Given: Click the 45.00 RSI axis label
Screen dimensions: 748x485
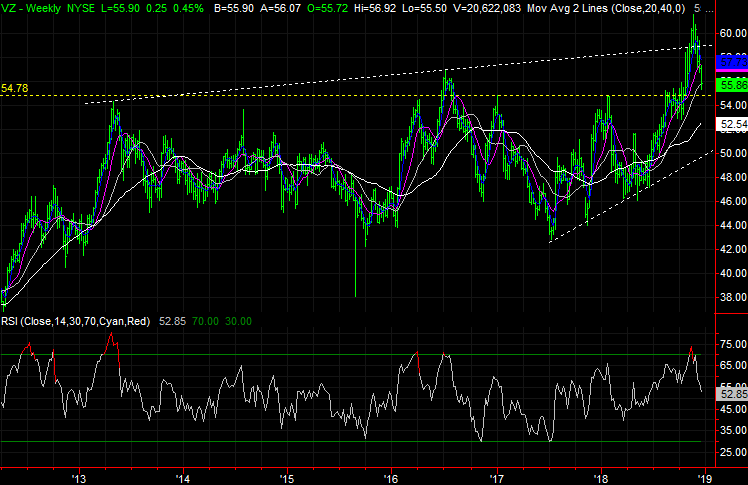Looking at the screenshot, I should (x=733, y=409).
